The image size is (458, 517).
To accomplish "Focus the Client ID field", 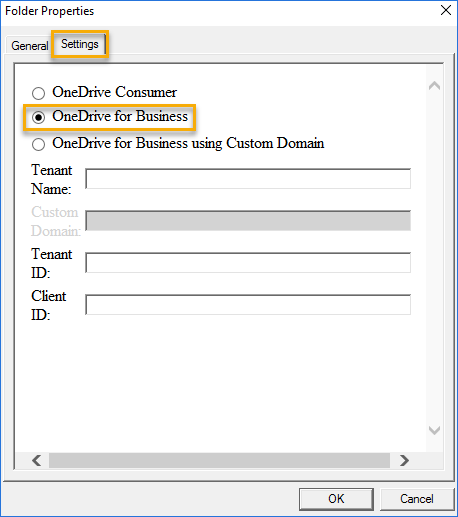I will (x=248, y=305).
